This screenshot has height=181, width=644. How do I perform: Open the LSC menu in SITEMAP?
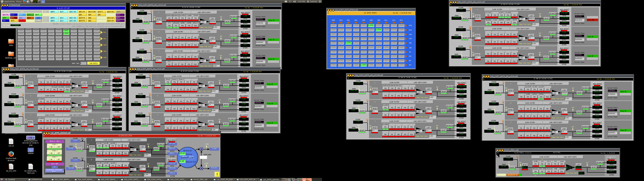click(22, 15)
